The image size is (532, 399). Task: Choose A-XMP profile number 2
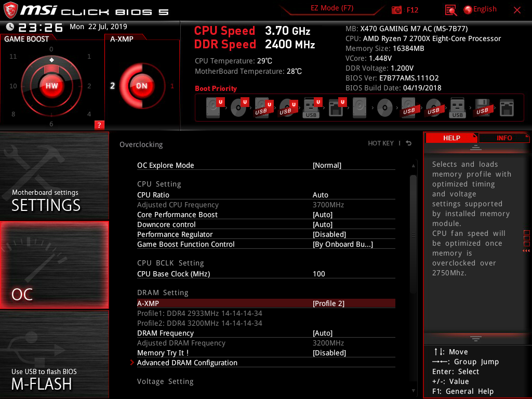112,86
